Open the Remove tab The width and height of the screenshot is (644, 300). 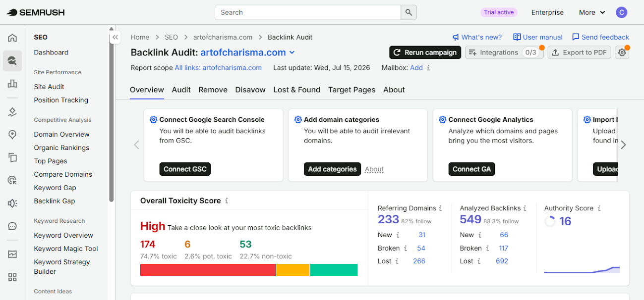tap(213, 90)
